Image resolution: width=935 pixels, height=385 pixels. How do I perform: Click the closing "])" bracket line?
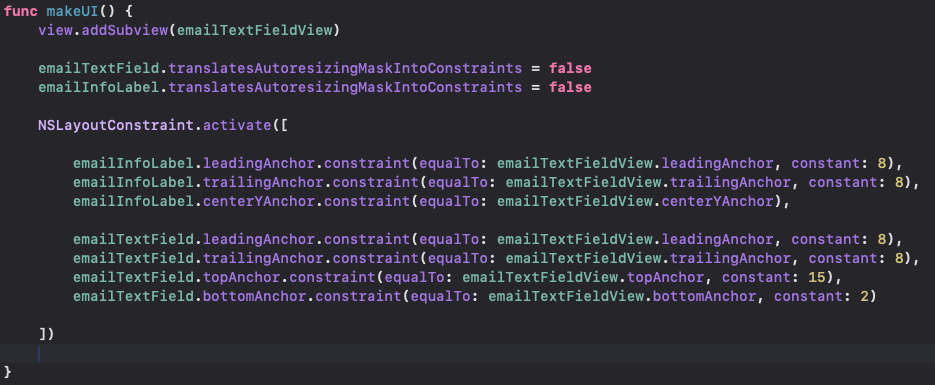[47, 334]
